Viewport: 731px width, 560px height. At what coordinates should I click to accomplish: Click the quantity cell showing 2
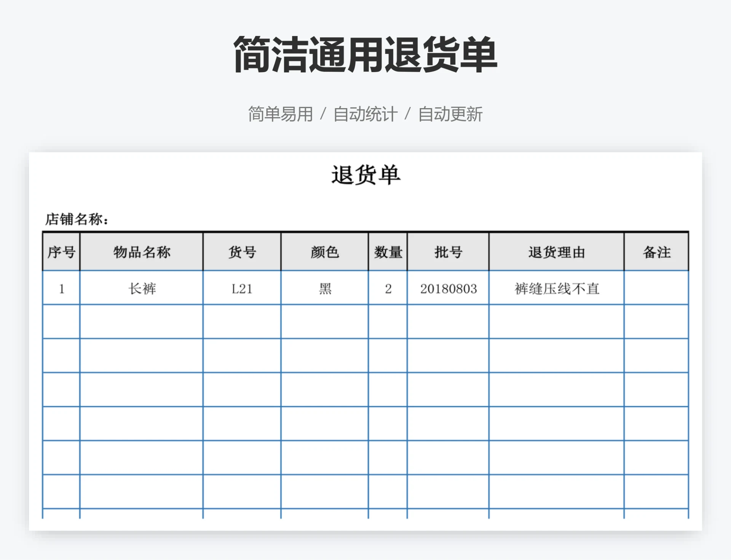coord(388,289)
